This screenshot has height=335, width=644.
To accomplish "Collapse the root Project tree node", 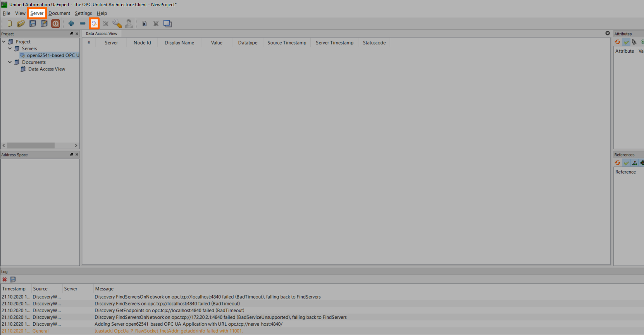I will point(4,41).
